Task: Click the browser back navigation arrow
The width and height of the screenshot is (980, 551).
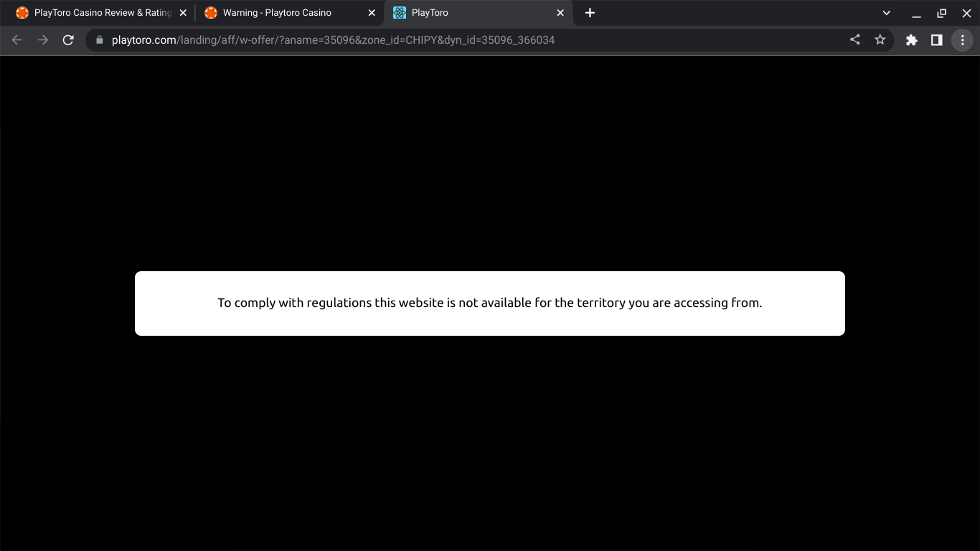Action: [x=17, y=39]
